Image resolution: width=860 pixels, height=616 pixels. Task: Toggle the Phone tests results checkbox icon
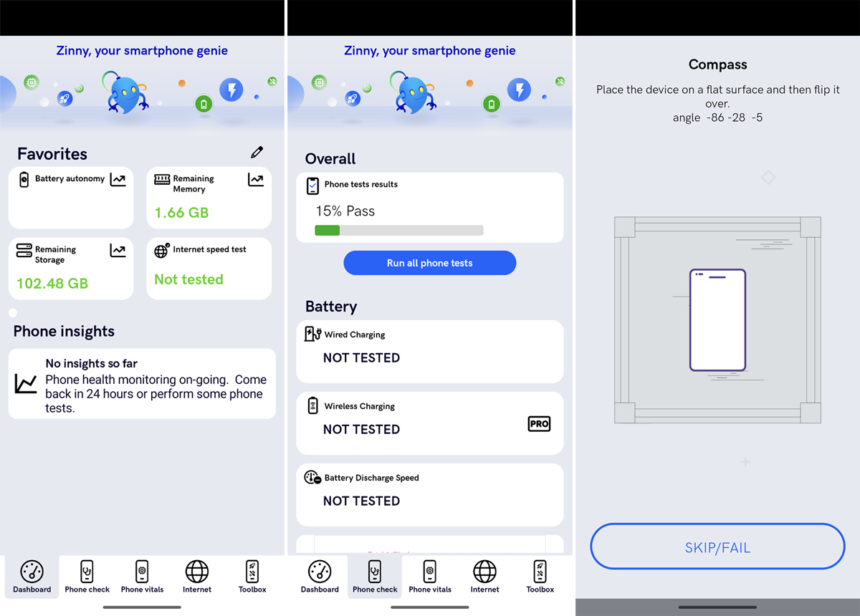tap(313, 185)
